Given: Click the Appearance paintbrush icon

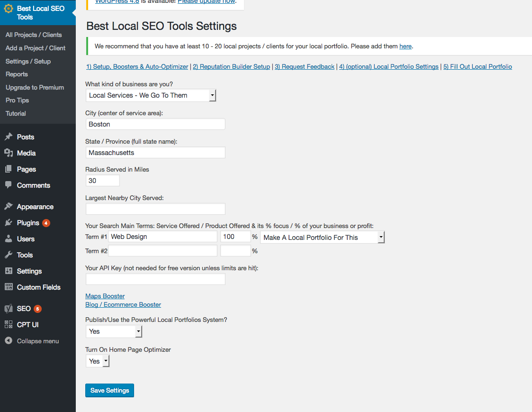Looking at the screenshot, I should (9, 207).
